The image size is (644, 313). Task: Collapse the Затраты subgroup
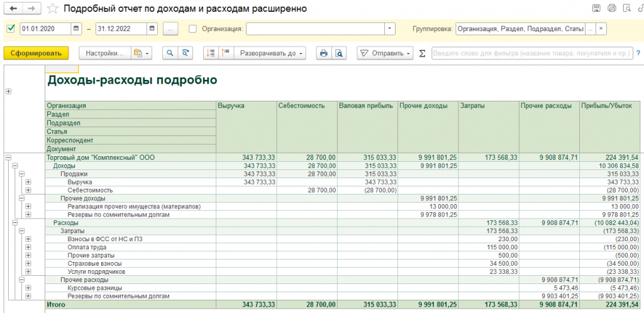point(22,230)
